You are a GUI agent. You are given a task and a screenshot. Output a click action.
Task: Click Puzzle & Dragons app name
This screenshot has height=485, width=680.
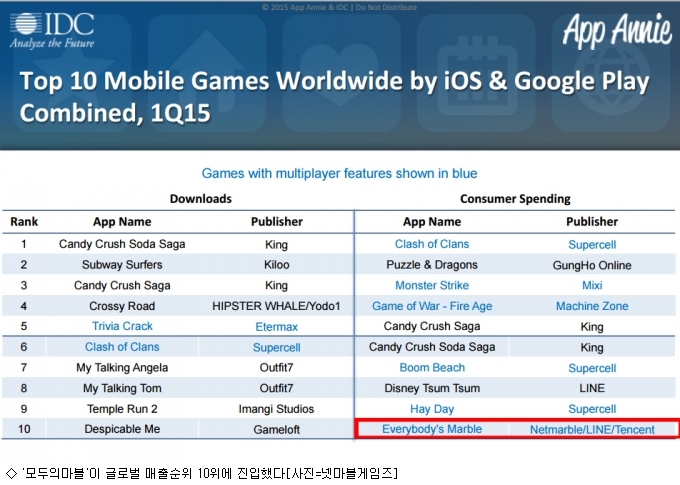432,265
